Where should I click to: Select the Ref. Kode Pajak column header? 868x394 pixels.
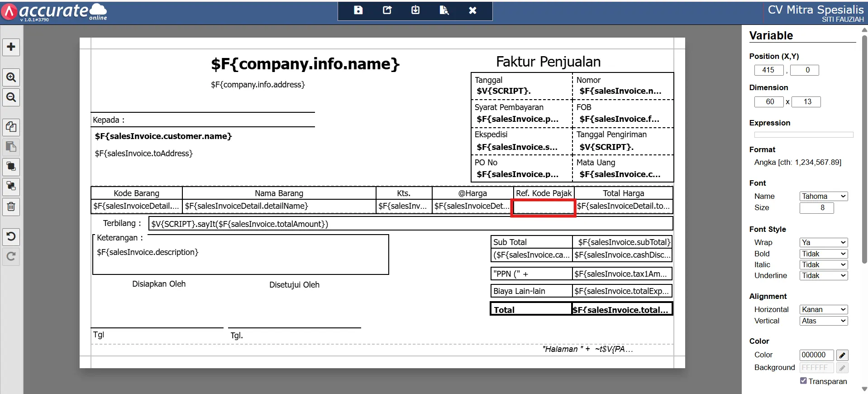coord(544,193)
